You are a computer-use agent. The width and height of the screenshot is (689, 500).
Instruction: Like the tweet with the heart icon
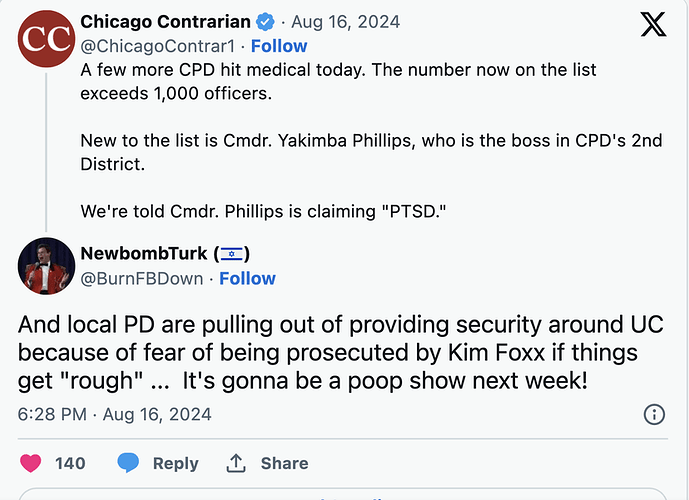coord(31,463)
